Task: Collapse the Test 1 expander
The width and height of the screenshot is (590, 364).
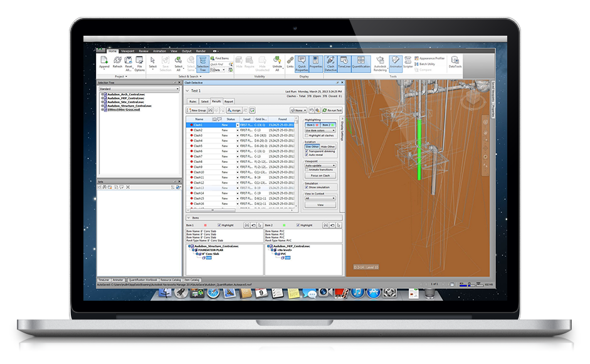Action: (187, 91)
